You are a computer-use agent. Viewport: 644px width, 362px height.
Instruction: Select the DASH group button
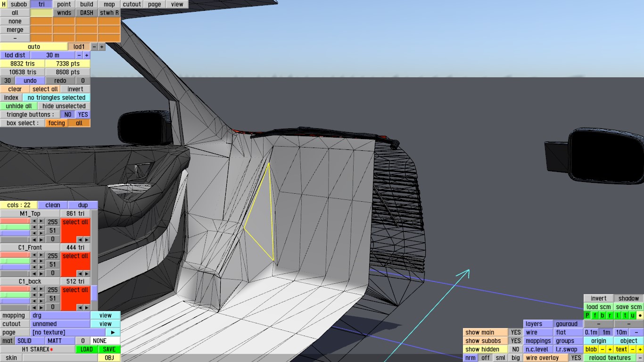87,13
